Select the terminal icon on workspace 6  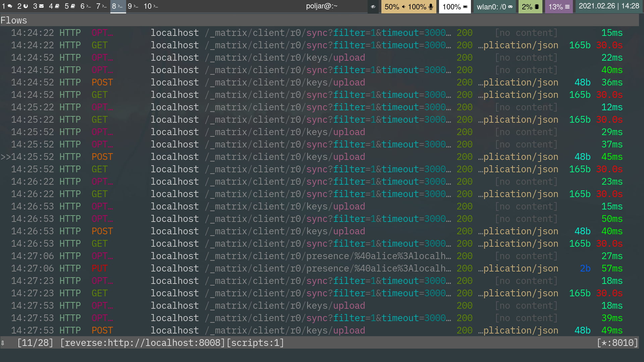(x=88, y=6)
